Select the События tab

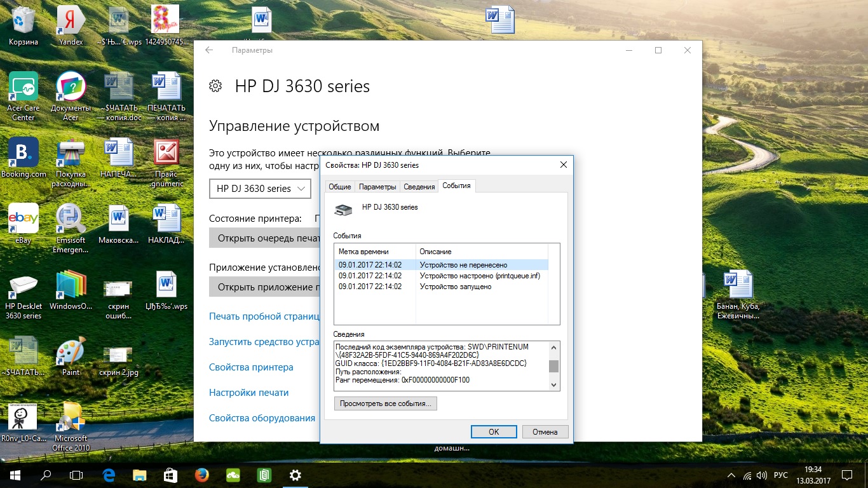[x=457, y=186]
